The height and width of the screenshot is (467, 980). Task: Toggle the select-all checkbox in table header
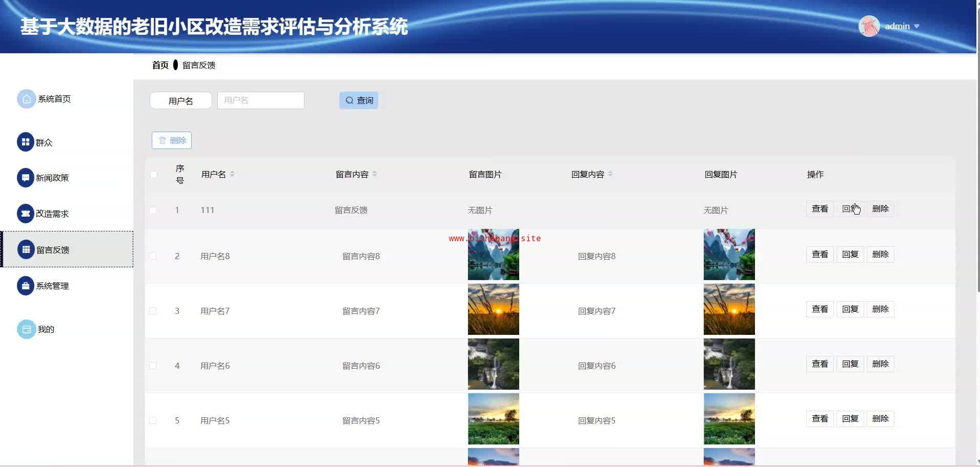[x=153, y=175]
